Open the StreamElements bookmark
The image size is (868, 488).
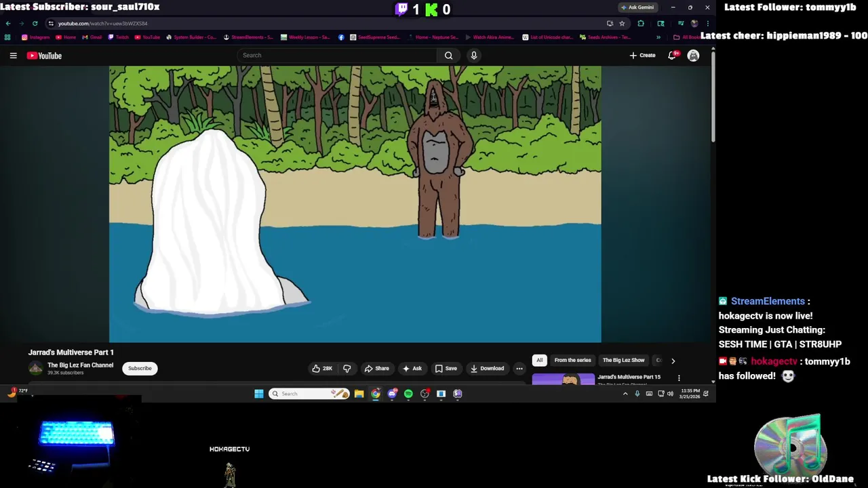[248, 37]
